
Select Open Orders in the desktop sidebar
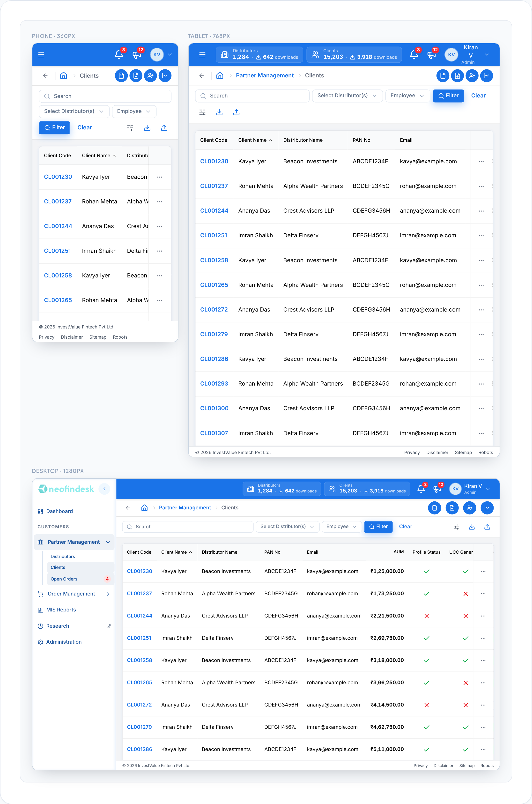81,579
